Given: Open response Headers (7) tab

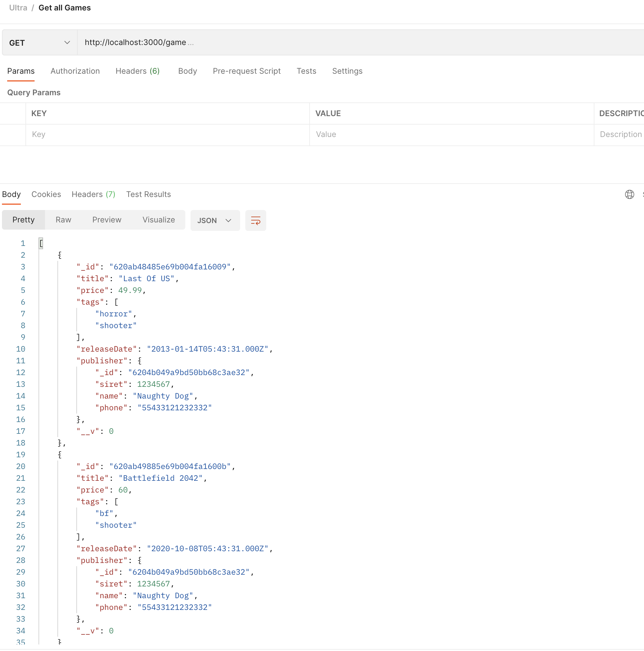Looking at the screenshot, I should click(93, 194).
